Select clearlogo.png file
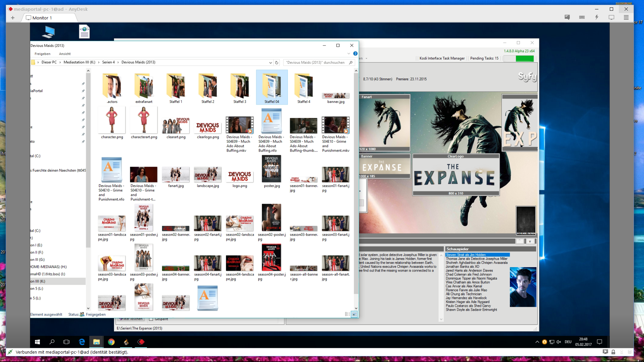The height and width of the screenshot is (362, 644). [x=208, y=130]
